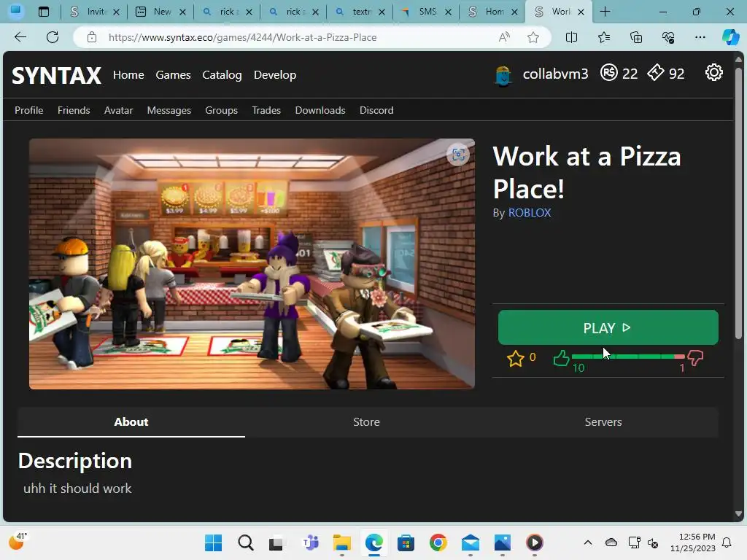The width and height of the screenshot is (747, 560).
Task: Click the description text 'uhh it should work'
Action: click(77, 489)
